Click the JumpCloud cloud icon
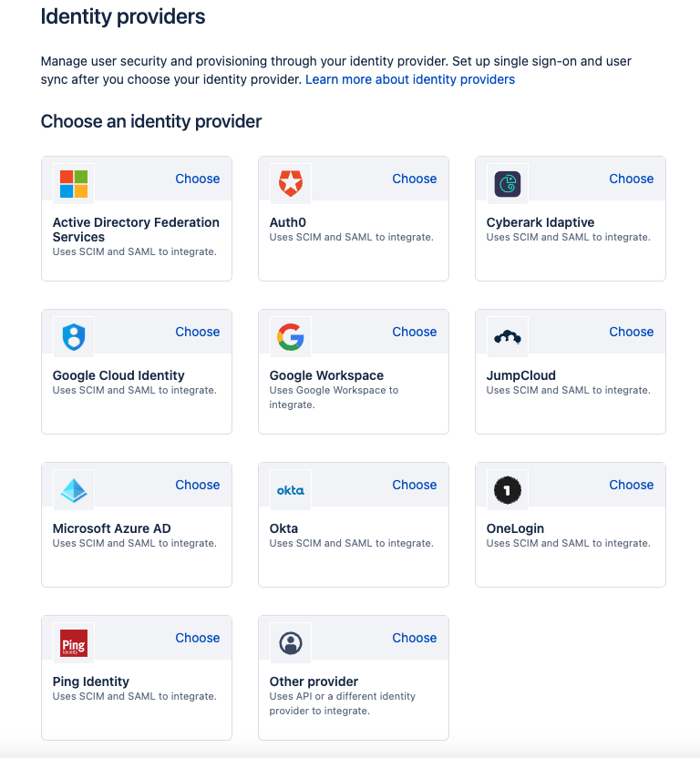This screenshot has height=758, width=700. pos(507,337)
